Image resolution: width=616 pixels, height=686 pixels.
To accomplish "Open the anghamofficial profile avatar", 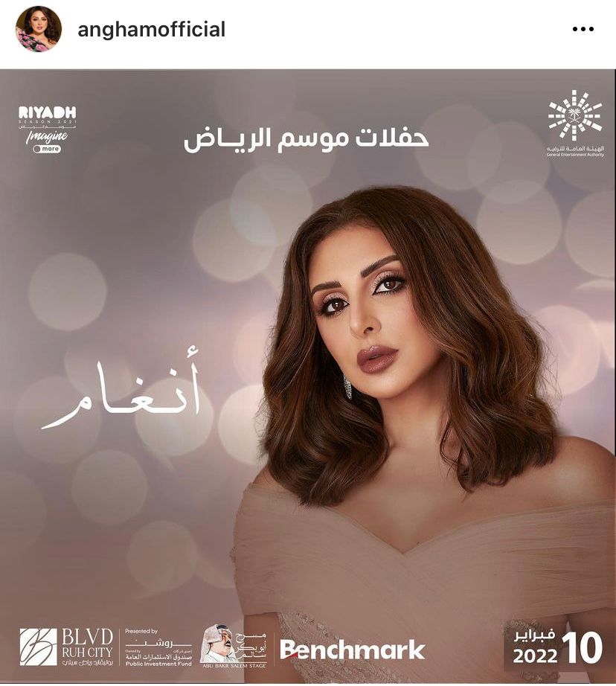I will [x=39, y=29].
